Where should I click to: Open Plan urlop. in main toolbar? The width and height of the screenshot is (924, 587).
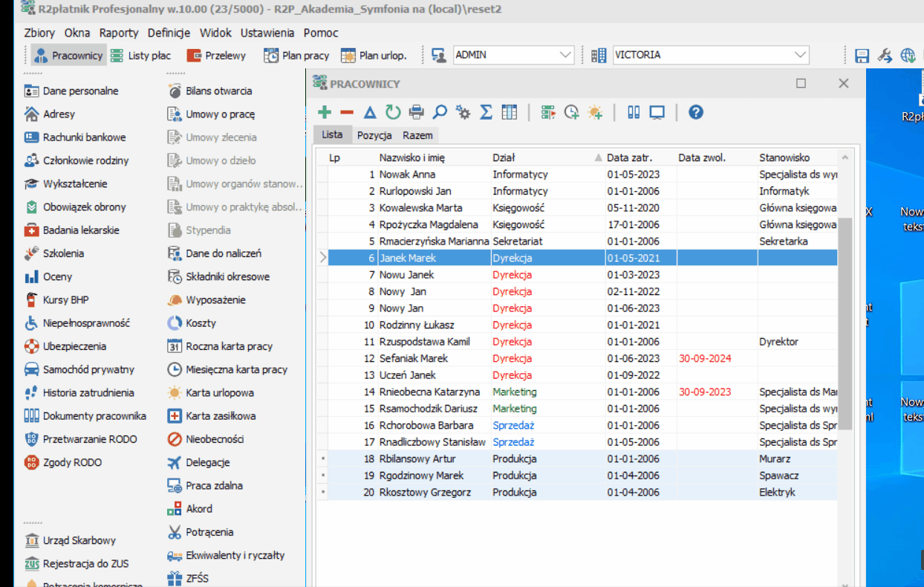(374, 55)
